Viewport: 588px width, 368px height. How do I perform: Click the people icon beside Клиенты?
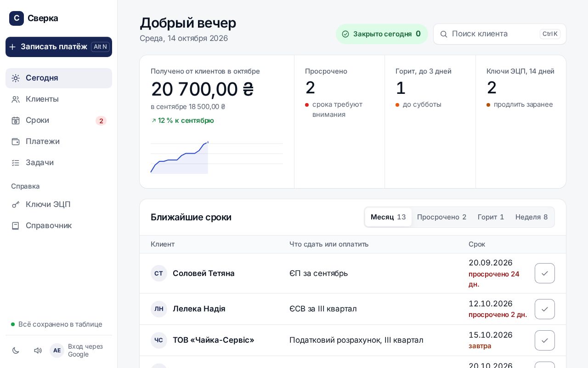click(x=16, y=99)
